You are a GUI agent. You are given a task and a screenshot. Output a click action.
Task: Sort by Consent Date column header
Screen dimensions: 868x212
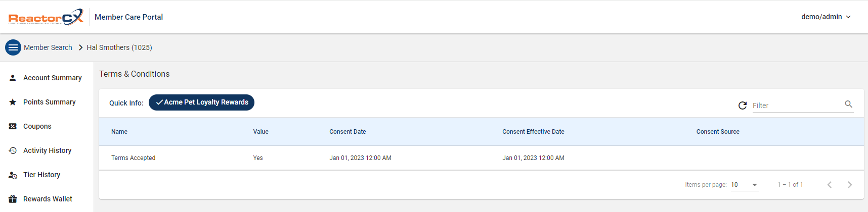pyautogui.click(x=348, y=132)
